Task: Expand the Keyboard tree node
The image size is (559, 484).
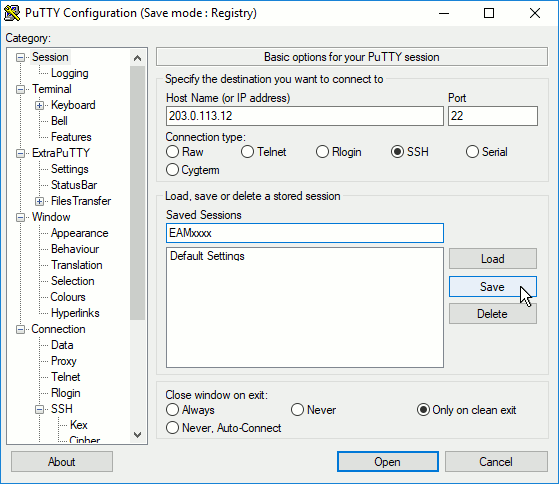Action: click(40, 105)
